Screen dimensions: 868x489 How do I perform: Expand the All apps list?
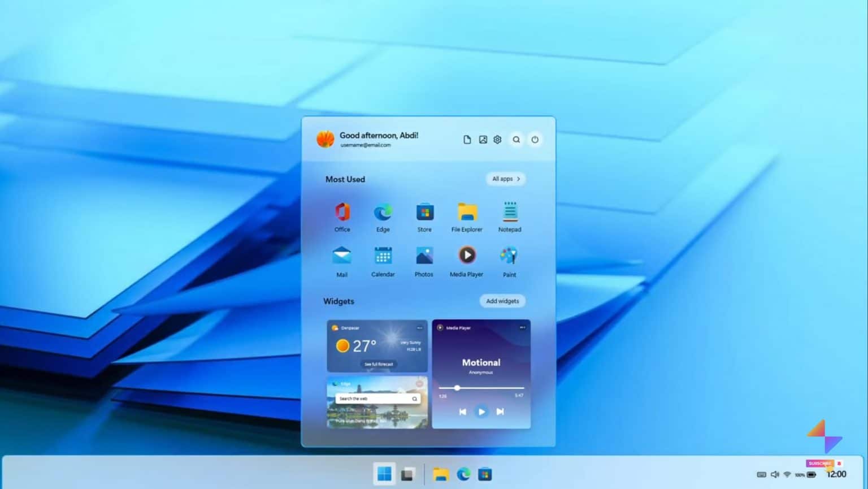tap(505, 179)
